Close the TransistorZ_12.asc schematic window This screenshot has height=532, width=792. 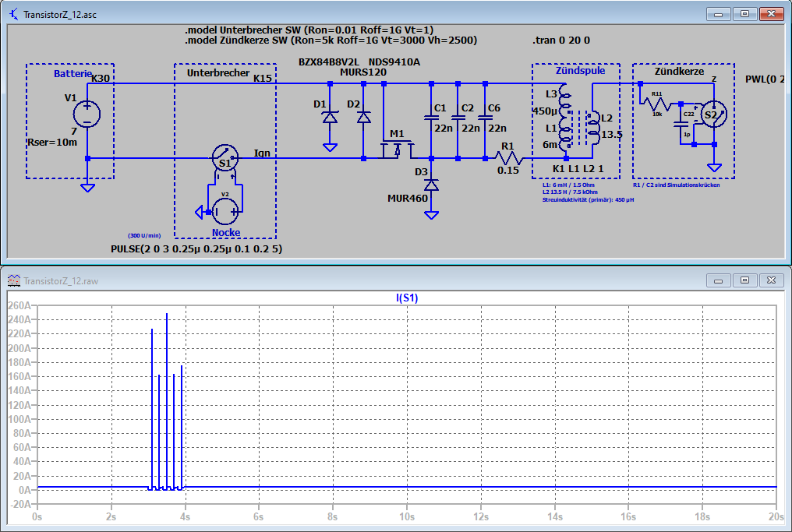click(x=772, y=14)
